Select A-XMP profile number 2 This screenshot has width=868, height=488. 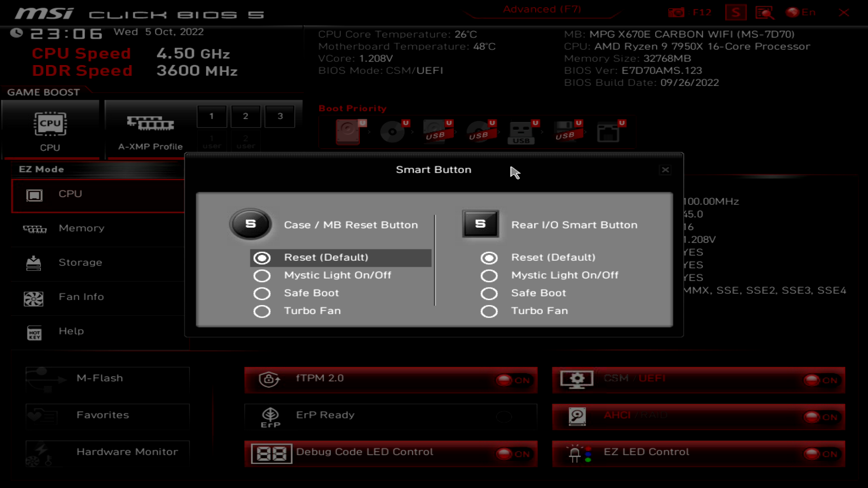[x=245, y=116]
